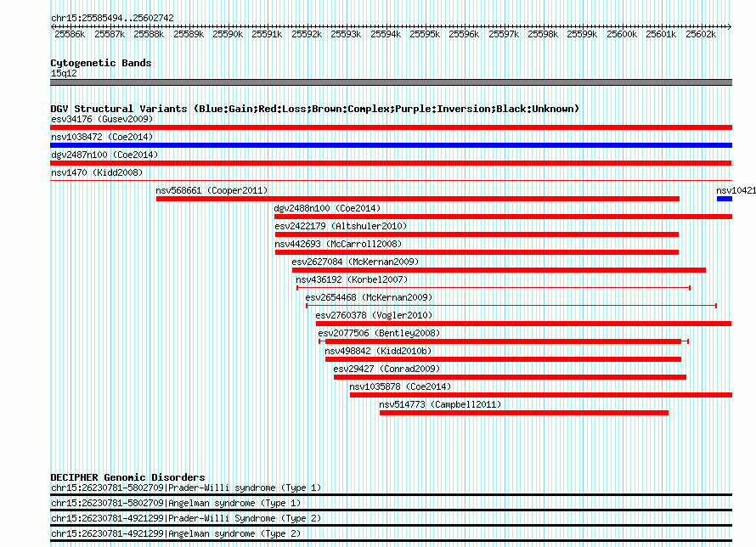Click the DGV Structural Variants track title

[314, 109]
